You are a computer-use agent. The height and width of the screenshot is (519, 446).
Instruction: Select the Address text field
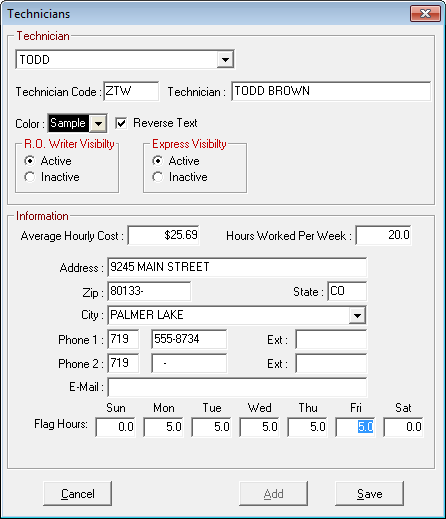click(237, 267)
